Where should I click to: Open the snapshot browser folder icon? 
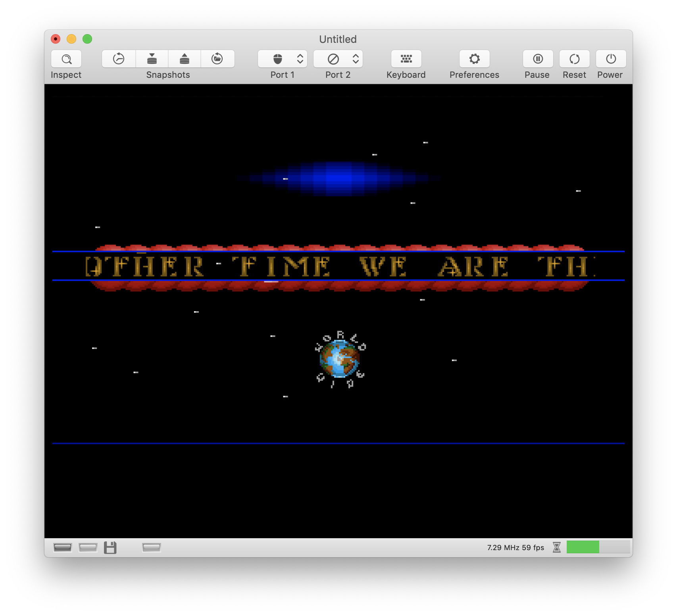pos(217,59)
